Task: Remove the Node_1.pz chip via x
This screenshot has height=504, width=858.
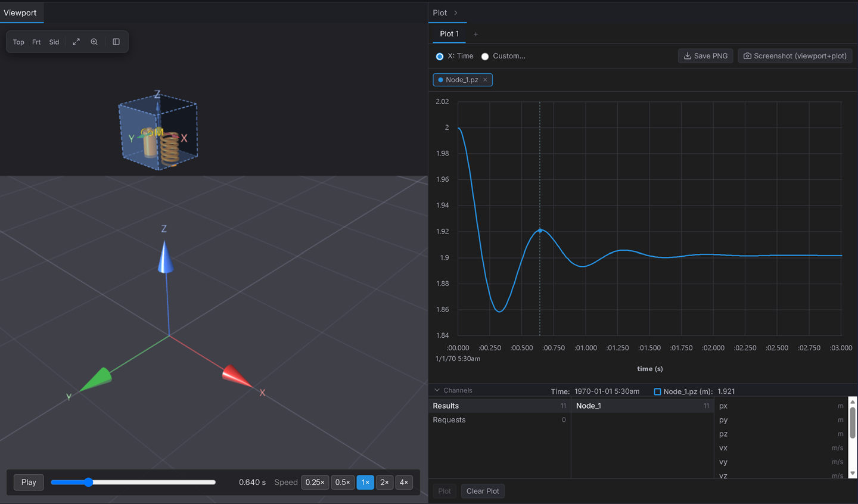Action: [x=485, y=80]
